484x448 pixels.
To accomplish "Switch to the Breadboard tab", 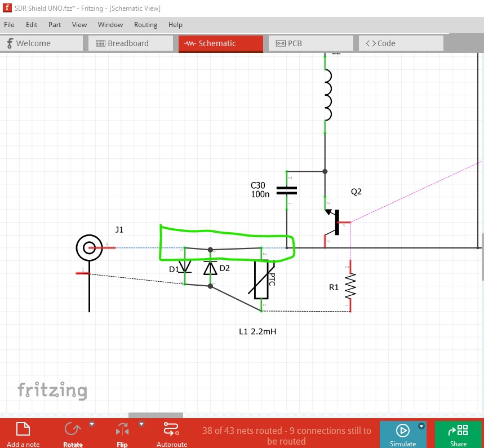I will pos(131,43).
